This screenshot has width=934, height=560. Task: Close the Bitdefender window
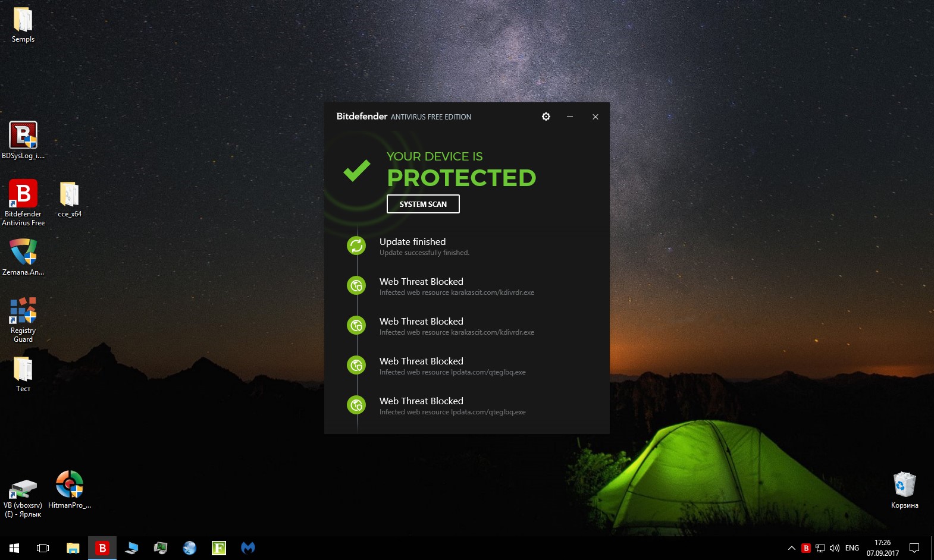pos(595,117)
